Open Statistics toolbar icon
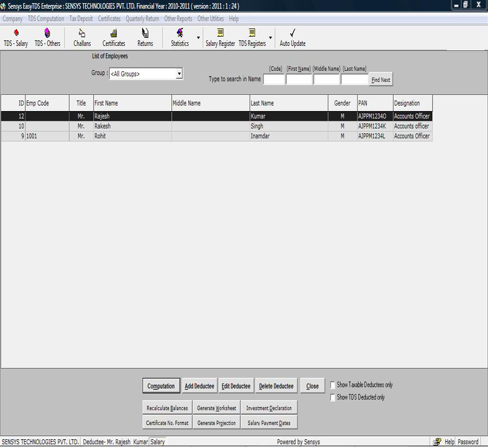This screenshot has height=448, width=488. pos(180,38)
